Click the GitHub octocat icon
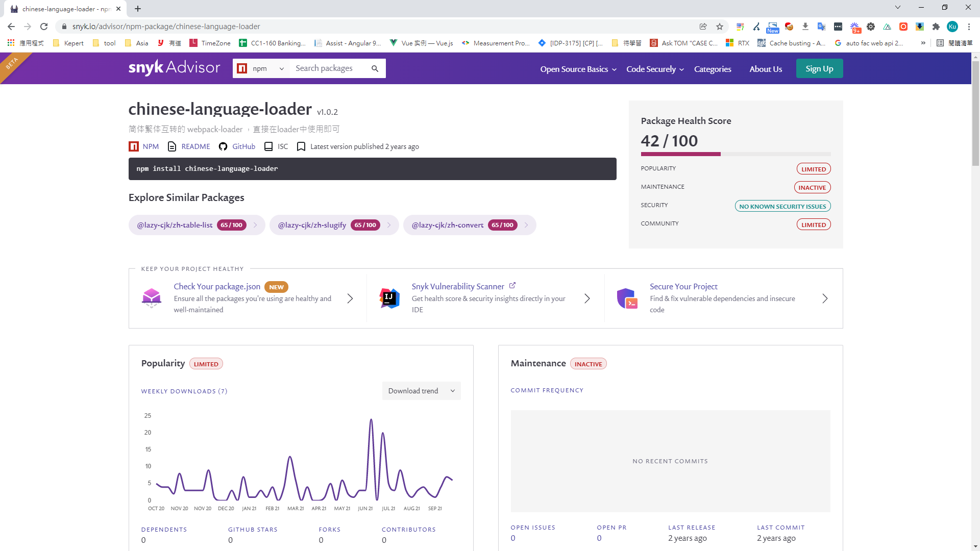This screenshot has width=980, height=551. pos(223,146)
